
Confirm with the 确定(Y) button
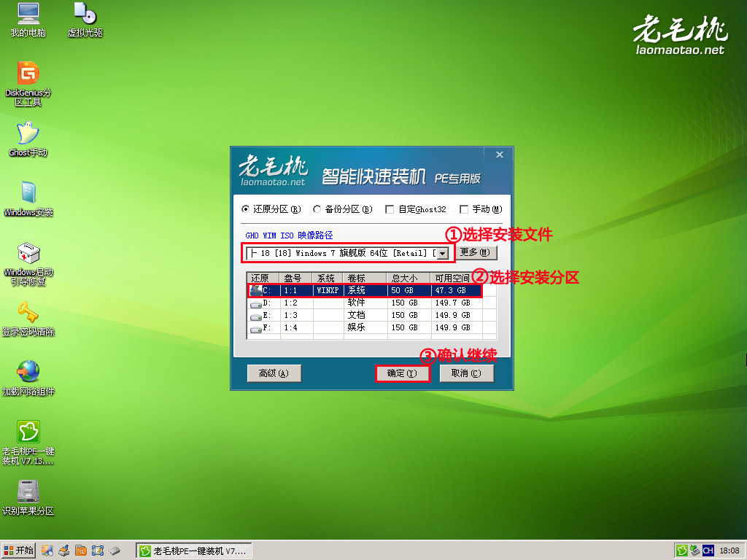coord(402,373)
